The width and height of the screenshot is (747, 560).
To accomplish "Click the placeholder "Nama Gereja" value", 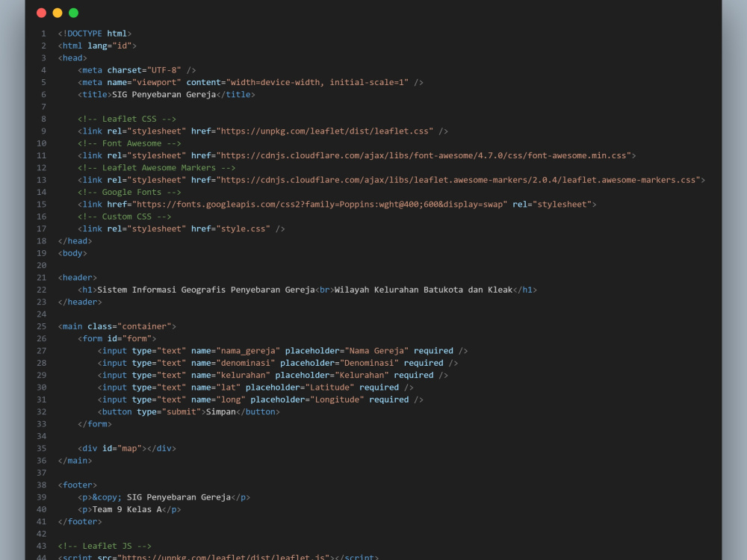I will coord(376,351).
